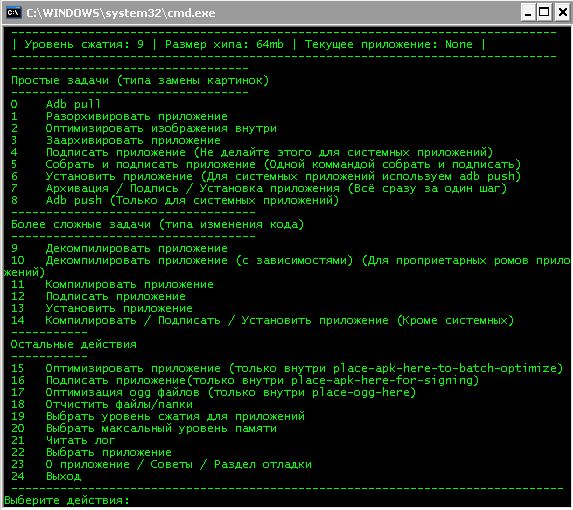The height and width of the screenshot is (510, 573).
Task: Minimize the cmd.exe window
Action: click(528, 13)
